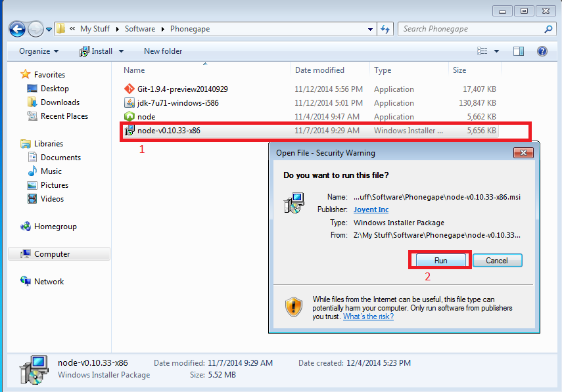562x392 pixels.
Task: Click the Music note icon
Action: point(32,171)
